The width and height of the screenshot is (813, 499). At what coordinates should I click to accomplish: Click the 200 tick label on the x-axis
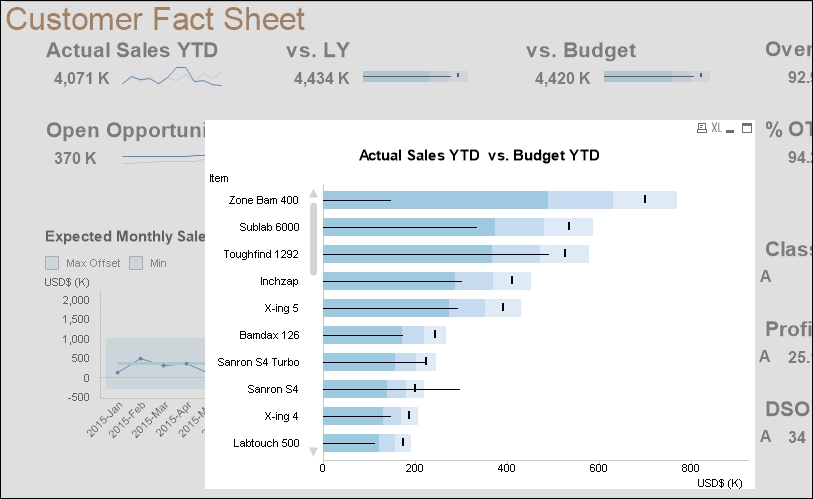[x=415, y=468]
